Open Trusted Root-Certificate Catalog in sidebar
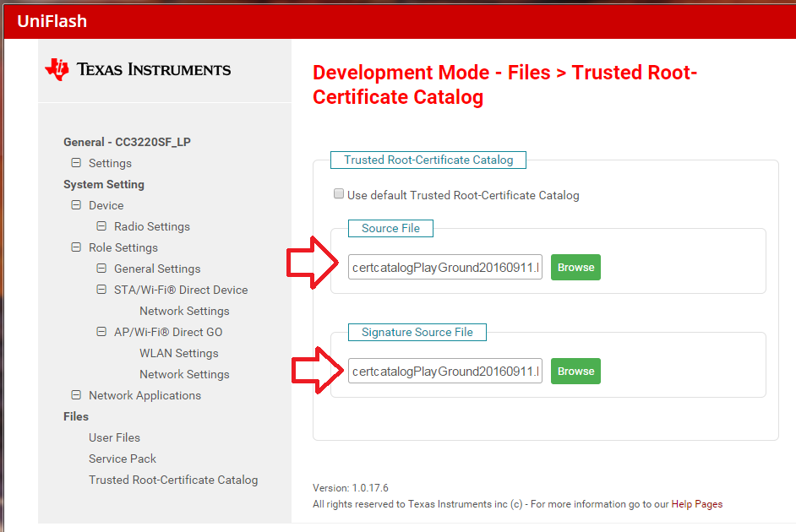 (x=173, y=480)
